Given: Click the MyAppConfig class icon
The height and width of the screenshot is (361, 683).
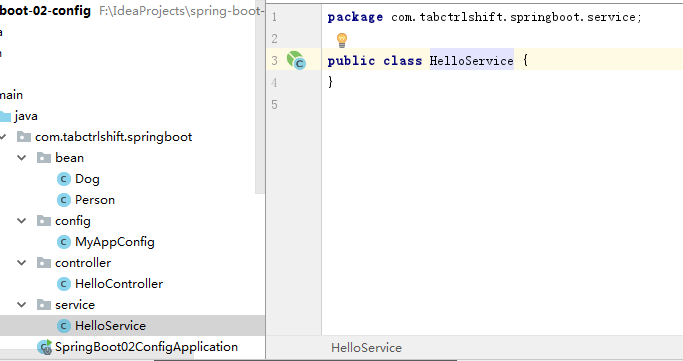Looking at the screenshot, I should click(x=64, y=242).
